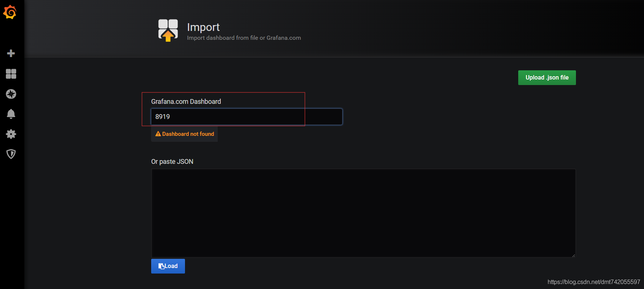Focus the Grafana.com Dashboard ID field
Image resolution: width=644 pixels, height=289 pixels.
tap(247, 117)
